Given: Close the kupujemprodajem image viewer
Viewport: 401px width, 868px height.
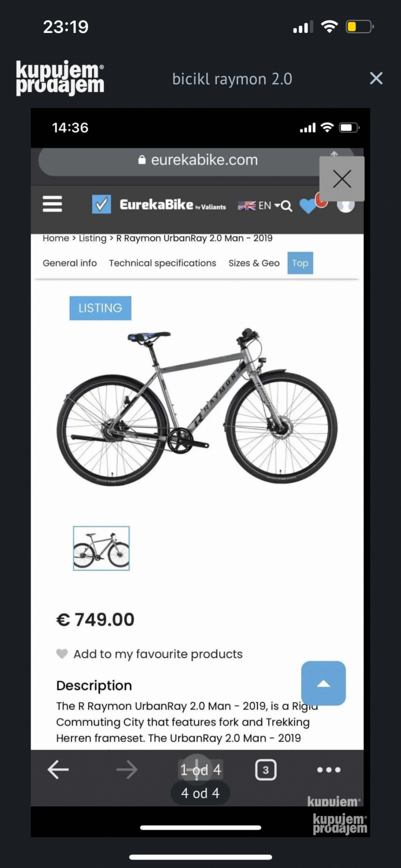Looking at the screenshot, I should [376, 78].
